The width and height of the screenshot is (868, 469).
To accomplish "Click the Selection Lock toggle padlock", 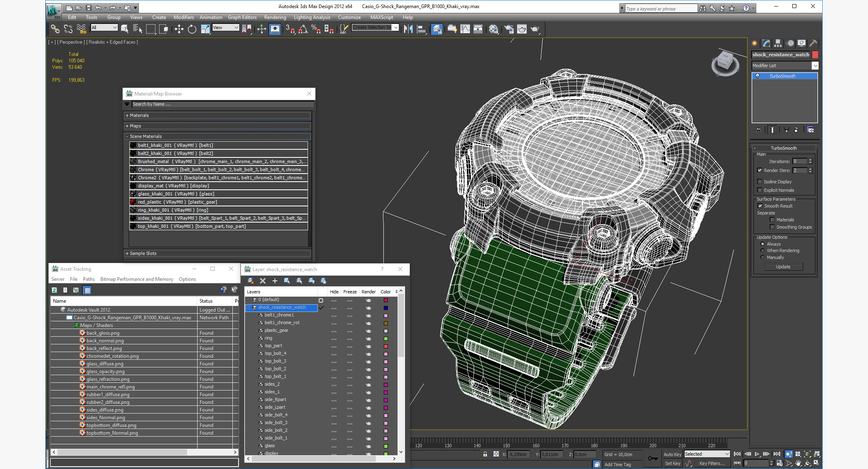I will click(485, 454).
